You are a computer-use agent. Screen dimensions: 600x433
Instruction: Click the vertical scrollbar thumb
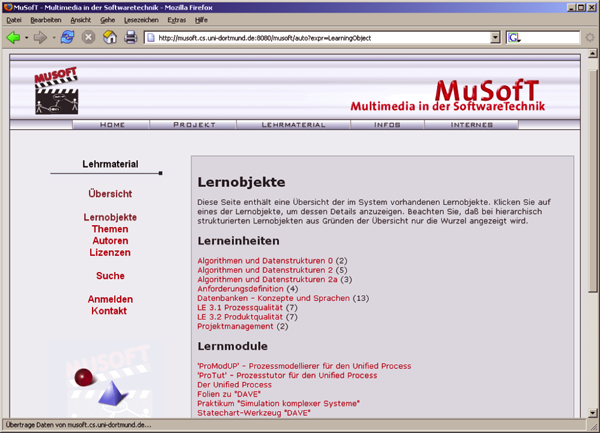point(592,181)
